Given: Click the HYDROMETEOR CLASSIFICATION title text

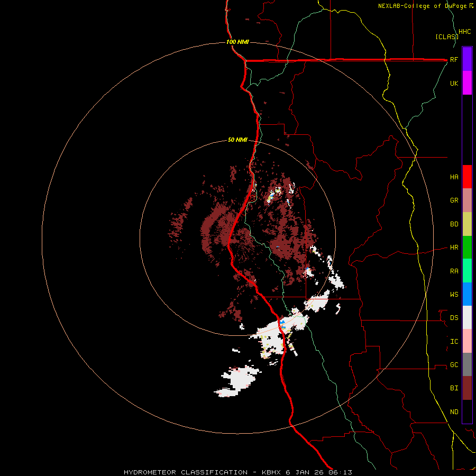Looking at the screenshot, I should [186, 472].
